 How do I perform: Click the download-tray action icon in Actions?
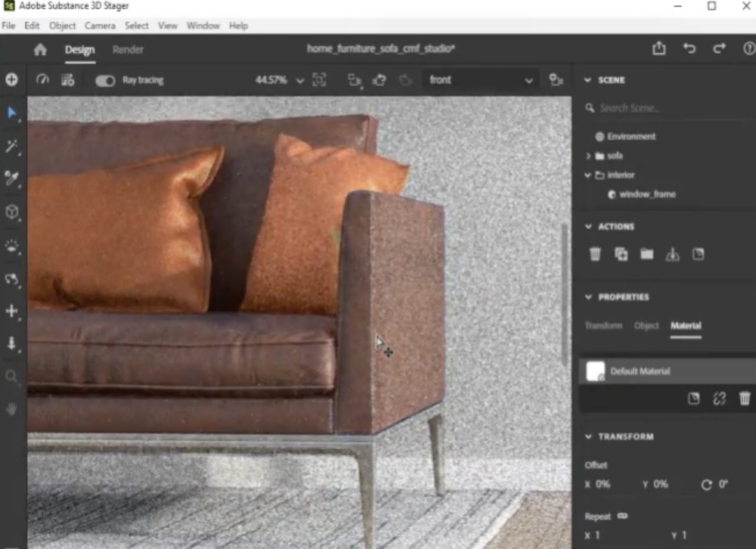[x=673, y=254]
